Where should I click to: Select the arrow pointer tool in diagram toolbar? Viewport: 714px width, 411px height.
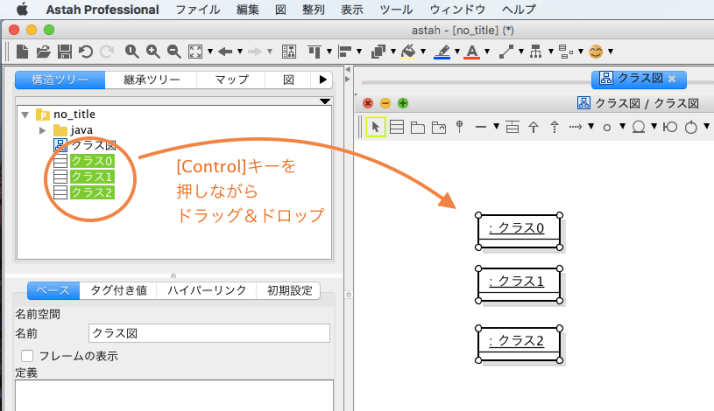click(x=375, y=127)
